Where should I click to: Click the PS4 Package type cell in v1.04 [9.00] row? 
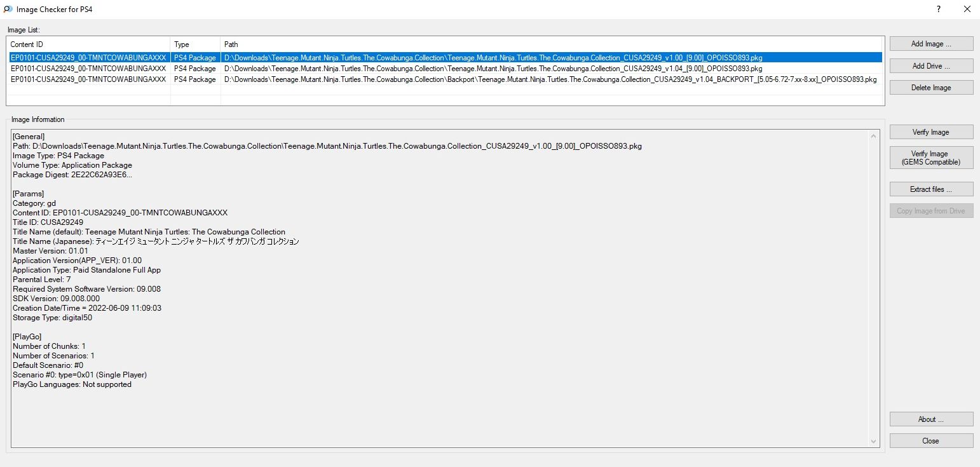[x=195, y=69]
